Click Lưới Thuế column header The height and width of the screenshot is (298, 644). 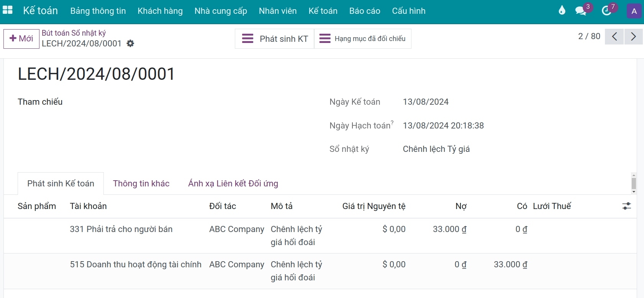tap(552, 206)
